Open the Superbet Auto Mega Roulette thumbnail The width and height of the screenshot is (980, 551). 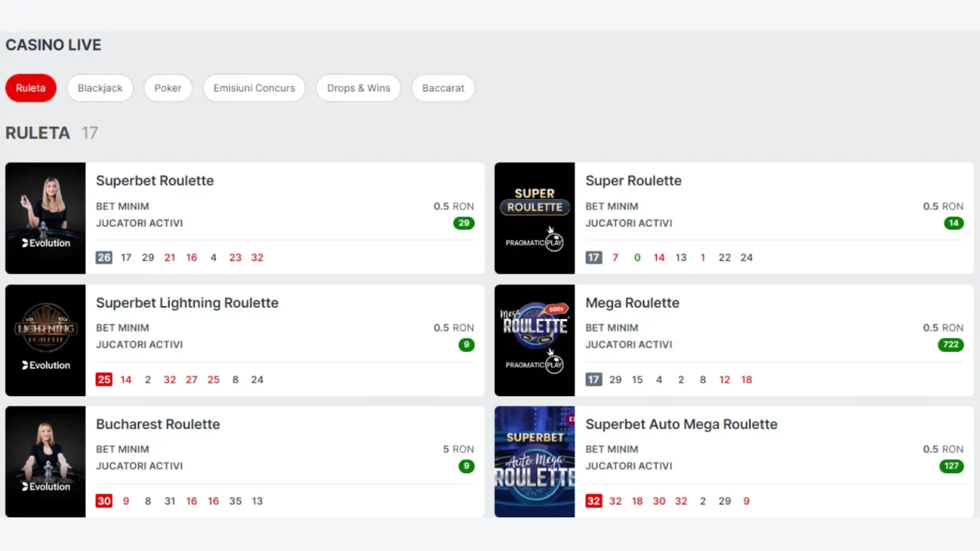click(x=535, y=462)
